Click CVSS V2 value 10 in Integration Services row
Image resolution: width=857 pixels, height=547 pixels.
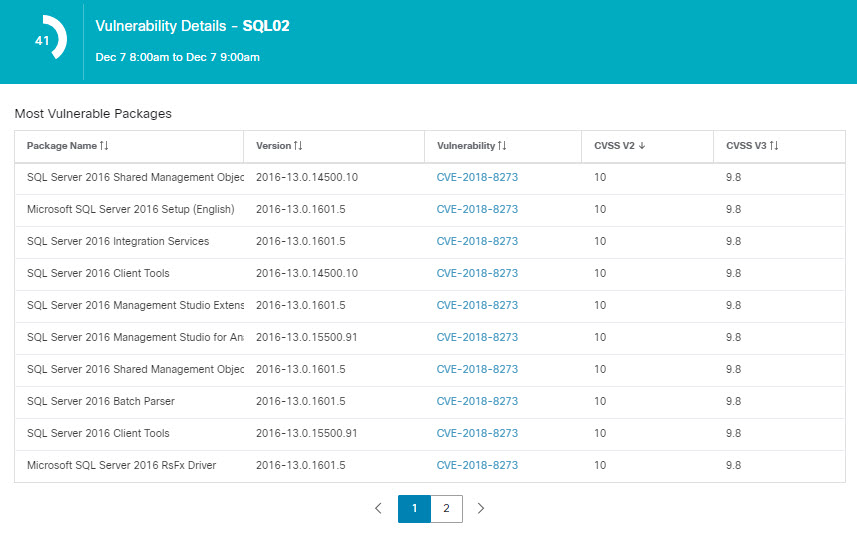[x=600, y=241]
